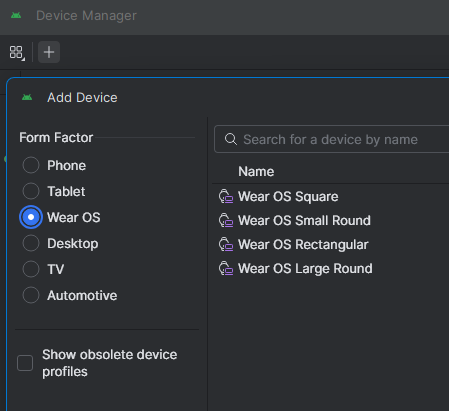Select the Tablet form factor

(31, 191)
